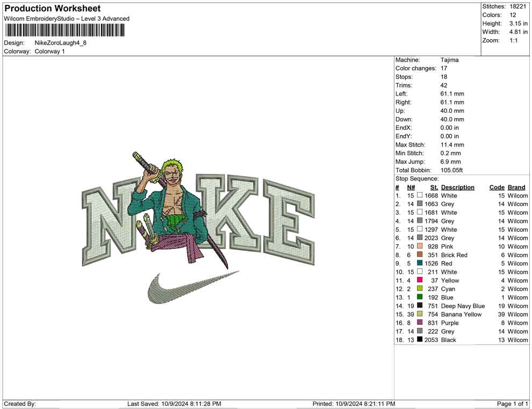Click the Color changes value '17'
532x409 pixels.
[444, 69]
